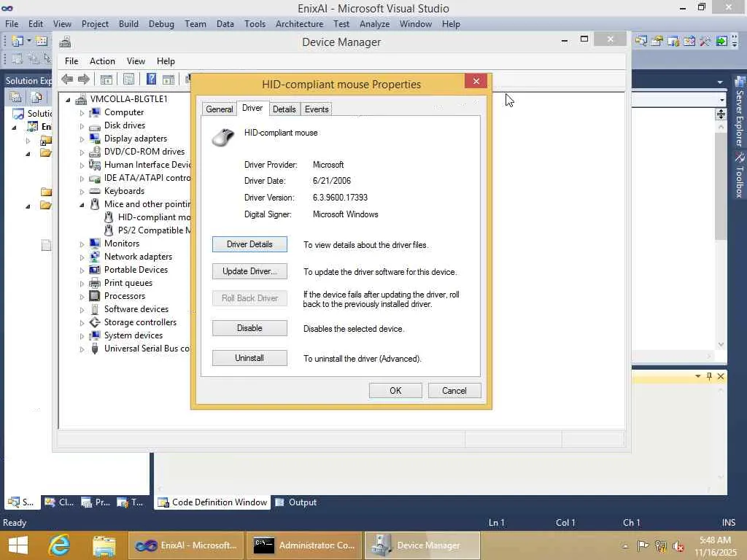Click the Server Explorer side tab
The image size is (747, 560).
coord(740,112)
